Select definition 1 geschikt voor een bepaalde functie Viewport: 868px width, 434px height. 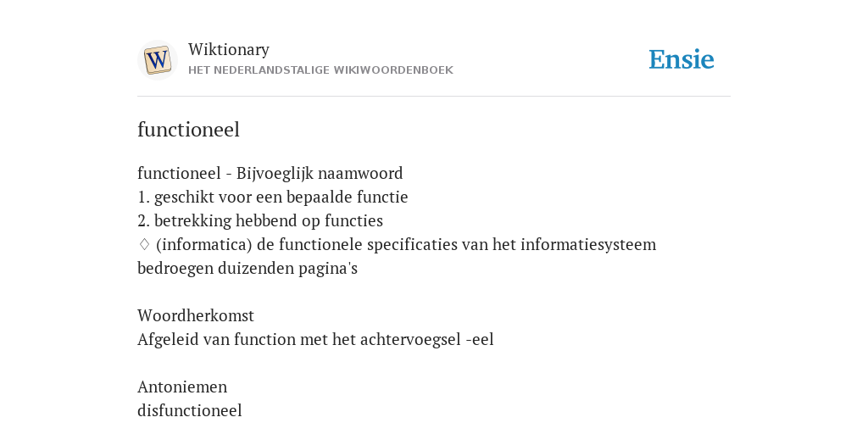pos(272,197)
